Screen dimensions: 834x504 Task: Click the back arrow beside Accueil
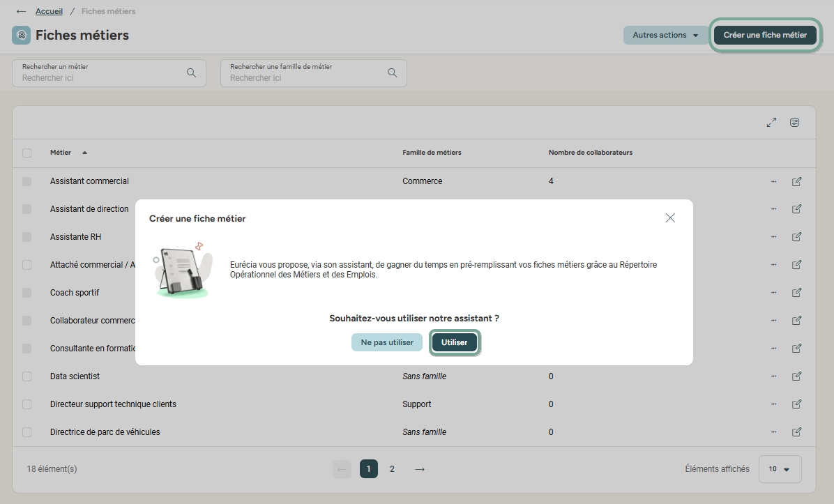pyautogui.click(x=21, y=12)
